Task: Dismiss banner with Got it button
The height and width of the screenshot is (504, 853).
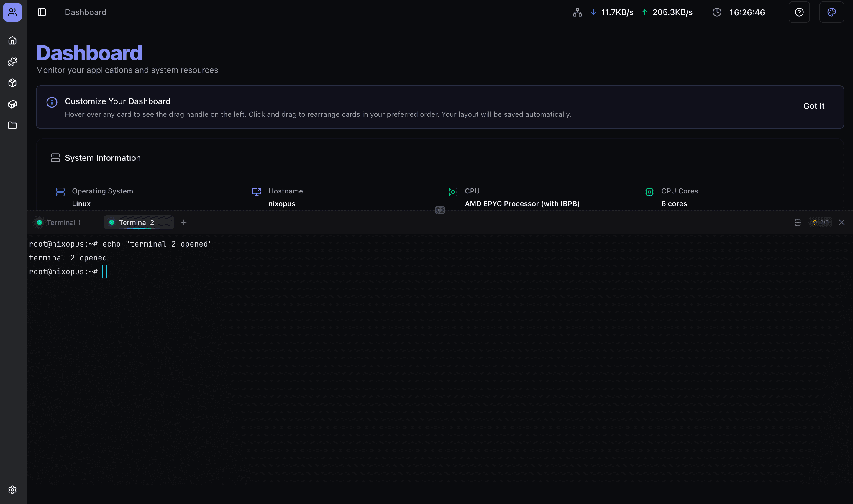Action: pos(813,106)
